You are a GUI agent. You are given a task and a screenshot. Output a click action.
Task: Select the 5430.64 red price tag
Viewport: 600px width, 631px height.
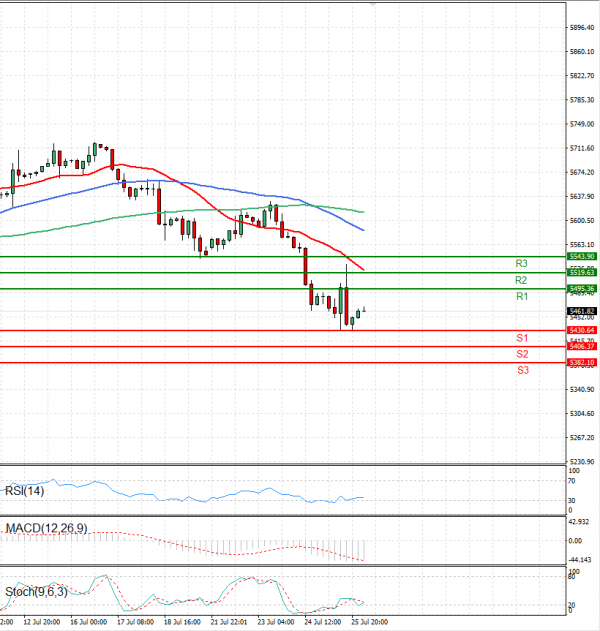pos(582,330)
